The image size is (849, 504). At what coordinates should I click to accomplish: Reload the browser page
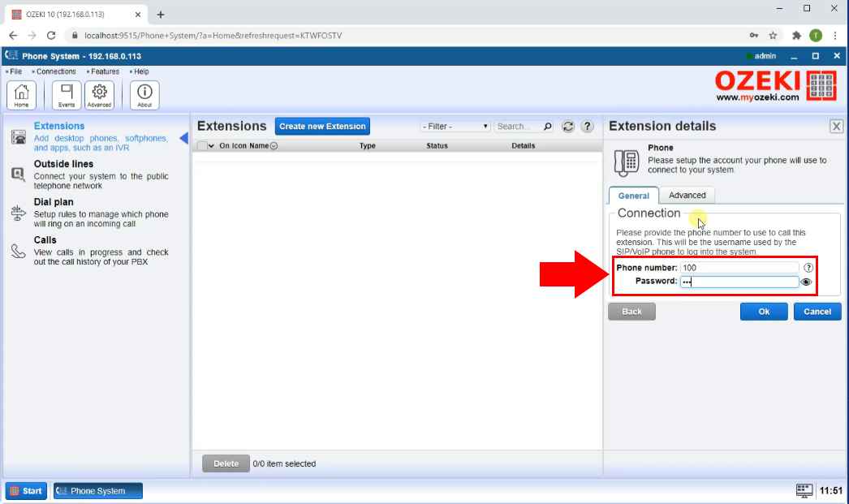(51, 36)
